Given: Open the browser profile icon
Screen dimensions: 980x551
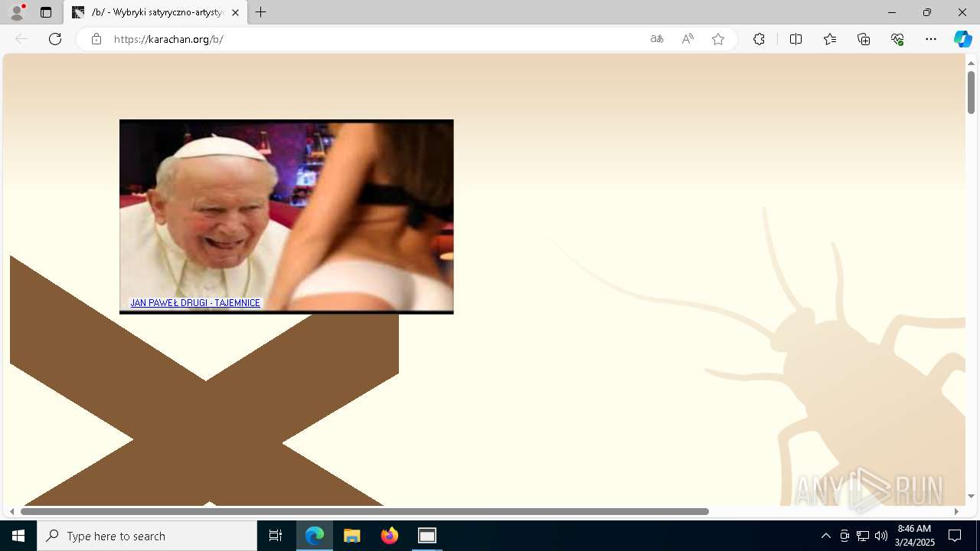Looking at the screenshot, I should click(x=17, y=12).
